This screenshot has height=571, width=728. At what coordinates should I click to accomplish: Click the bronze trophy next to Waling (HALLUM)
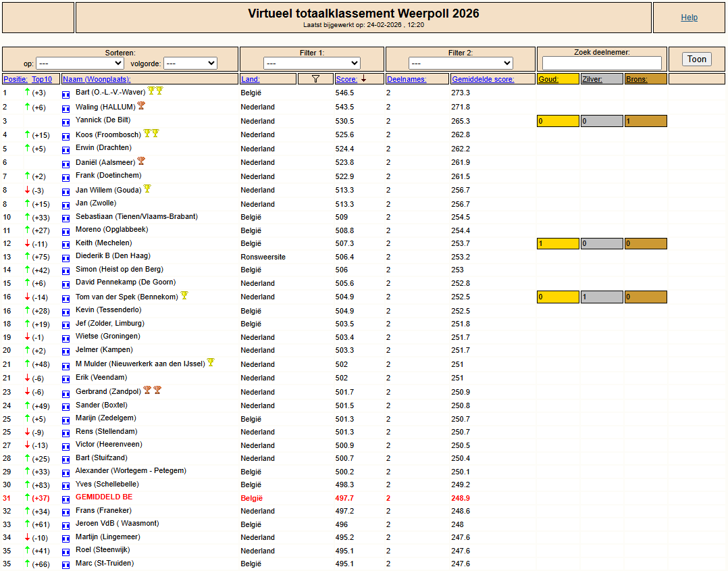pos(141,106)
